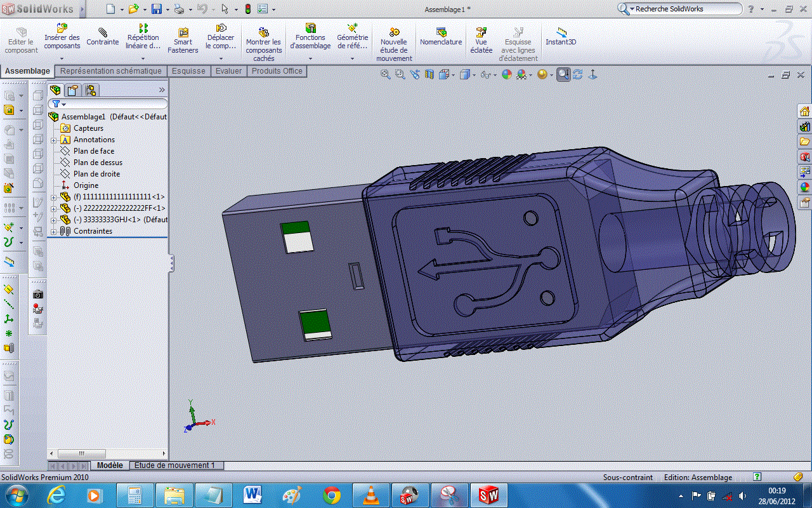
Task: Expand component 1111111111111111<1>
Action: [x=53, y=197]
